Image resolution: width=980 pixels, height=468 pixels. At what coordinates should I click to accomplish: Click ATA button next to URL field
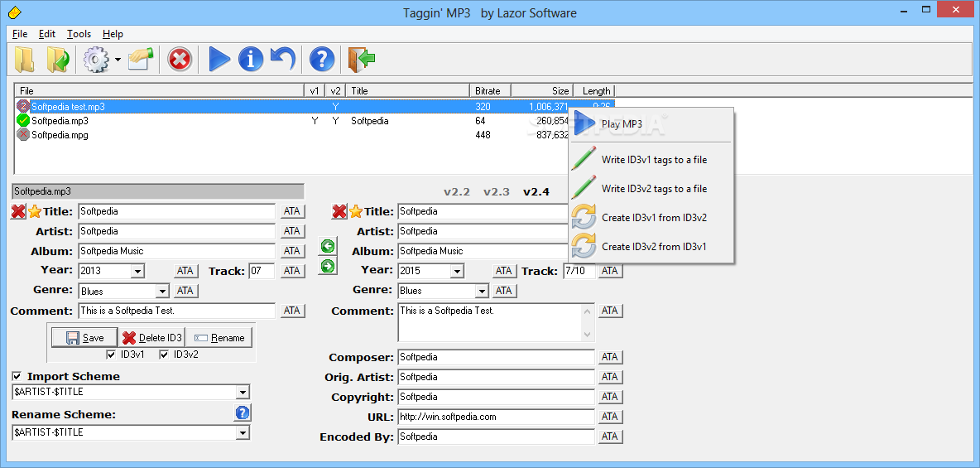(610, 416)
